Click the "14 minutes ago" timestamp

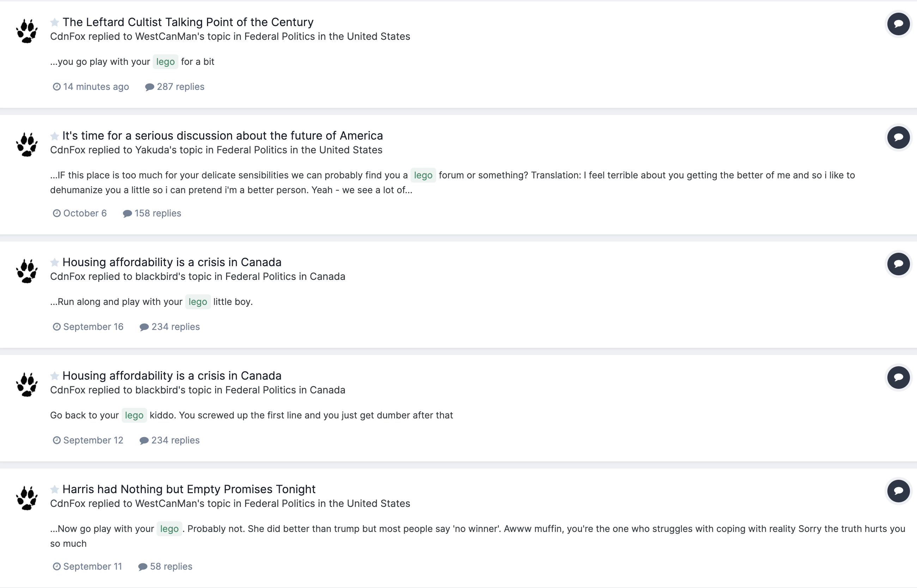(96, 87)
